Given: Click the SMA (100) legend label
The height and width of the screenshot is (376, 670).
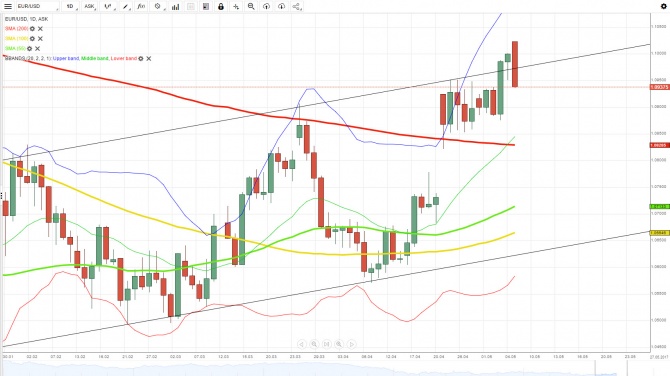Looking at the screenshot, I should tap(16, 38).
